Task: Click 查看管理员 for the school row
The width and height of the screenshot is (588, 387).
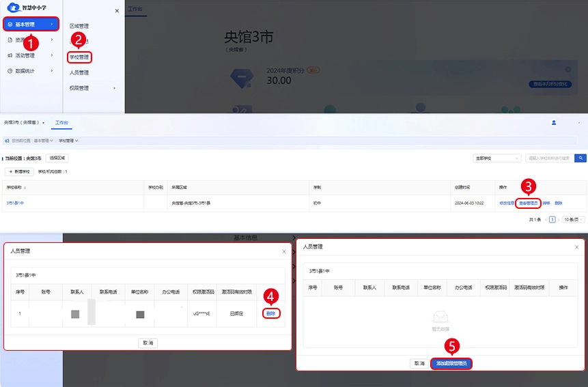Action: (528, 203)
